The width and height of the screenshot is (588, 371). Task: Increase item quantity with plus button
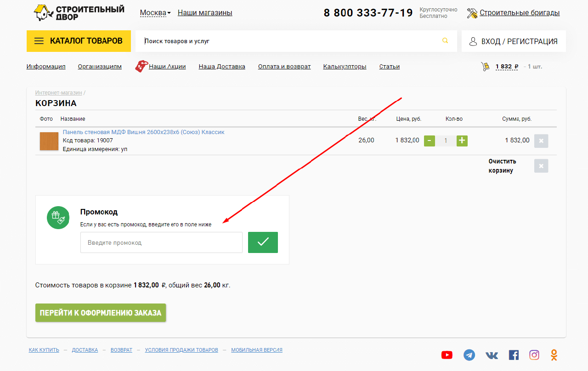[462, 141]
